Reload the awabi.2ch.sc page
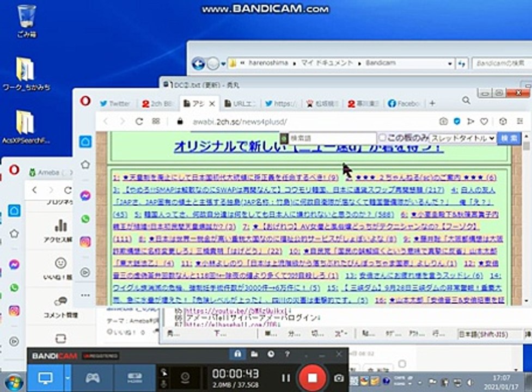This screenshot has width=532, height=392. click(x=139, y=121)
